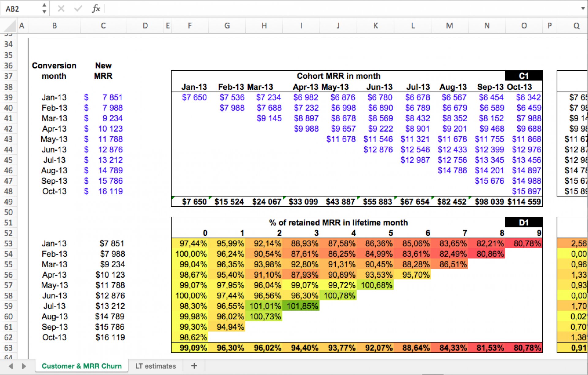588x375 pixels.
Task: Click the cancel entry X icon
Action: pyautogui.click(x=61, y=9)
